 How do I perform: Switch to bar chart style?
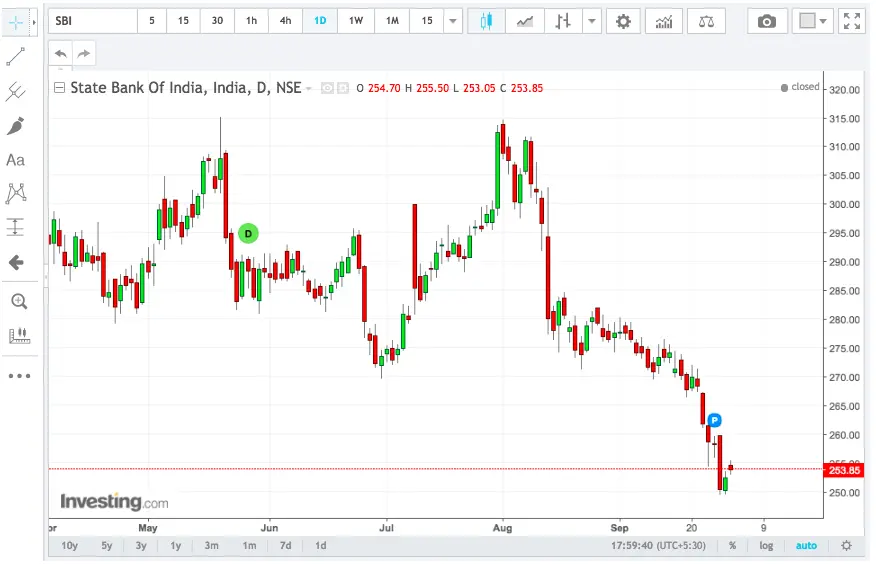coord(563,21)
